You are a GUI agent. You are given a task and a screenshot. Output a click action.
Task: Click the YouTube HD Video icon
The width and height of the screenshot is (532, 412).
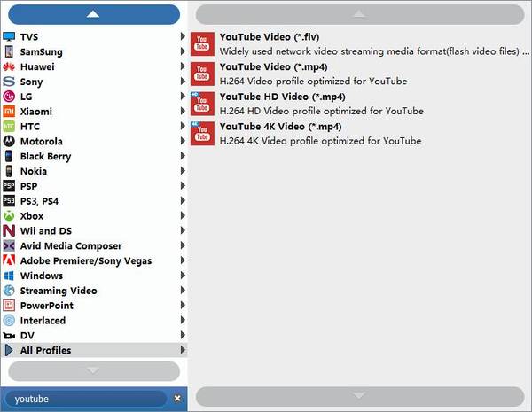202,104
